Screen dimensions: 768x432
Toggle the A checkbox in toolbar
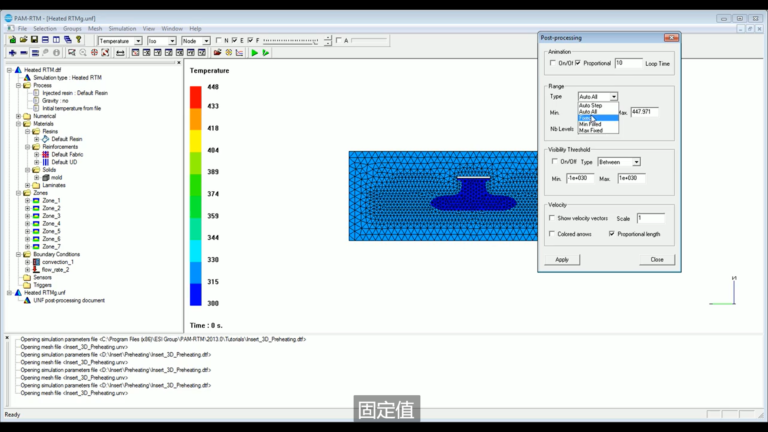pos(338,40)
